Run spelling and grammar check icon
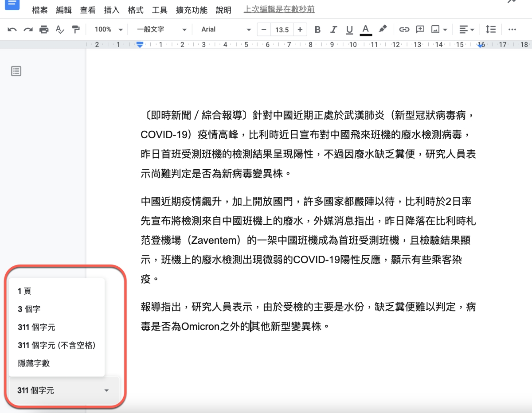 tap(60, 30)
